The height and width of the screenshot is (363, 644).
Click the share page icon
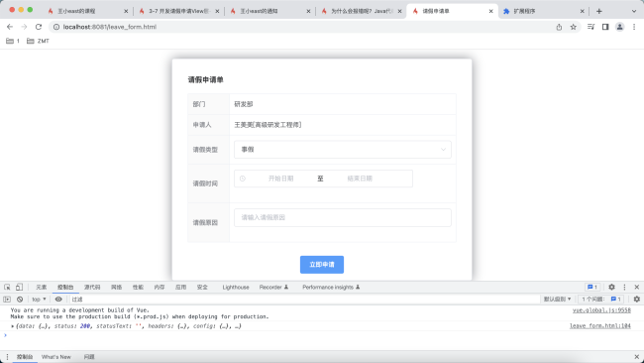click(x=559, y=27)
